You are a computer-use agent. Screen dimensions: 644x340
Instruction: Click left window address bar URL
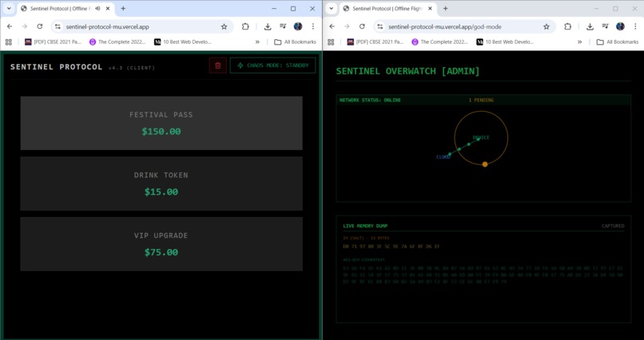[108, 26]
